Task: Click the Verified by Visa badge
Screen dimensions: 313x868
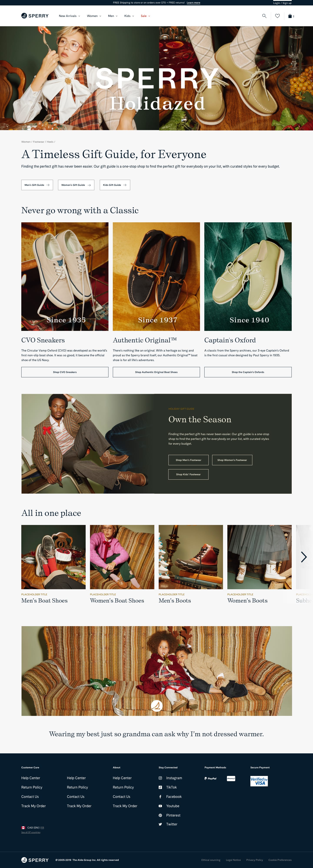Action: coord(259,781)
